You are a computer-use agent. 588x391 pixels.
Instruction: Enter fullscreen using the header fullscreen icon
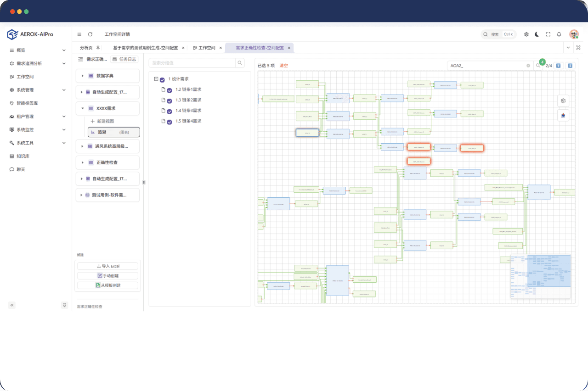coord(548,34)
